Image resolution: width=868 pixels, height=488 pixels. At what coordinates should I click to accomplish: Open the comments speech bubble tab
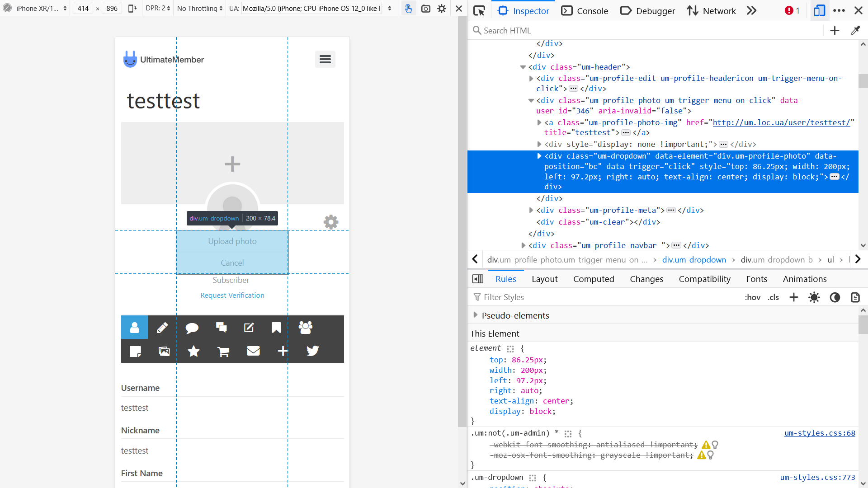click(192, 328)
